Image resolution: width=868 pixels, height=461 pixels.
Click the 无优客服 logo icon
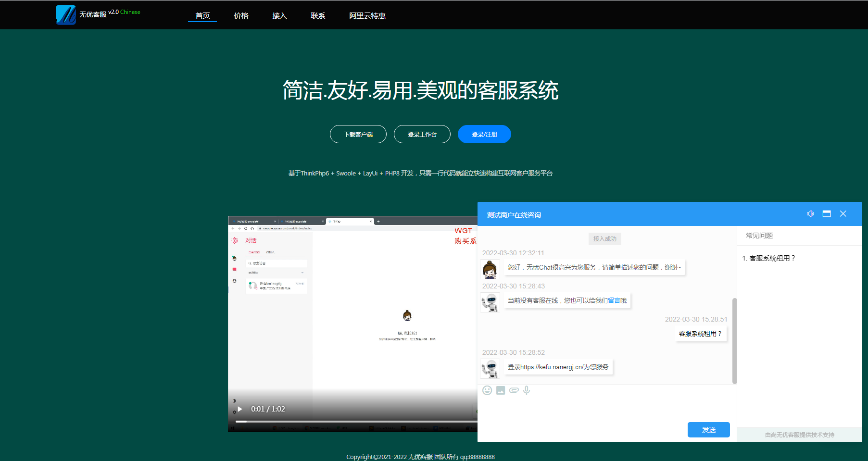(x=66, y=14)
